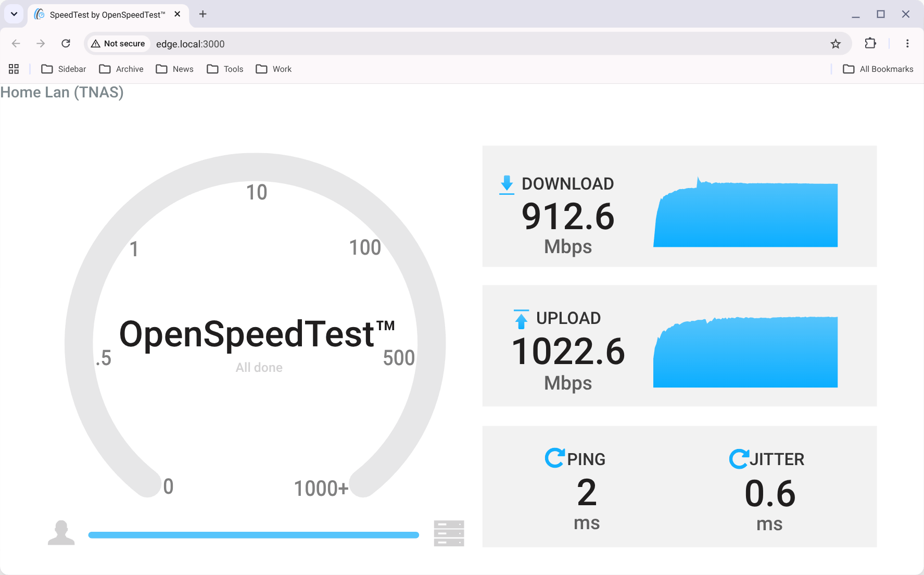The height and width of the screenshot is (575, 924).
Task: Click the Not secure site info chip
Action: pyautogui.click(x=118, y=44)
